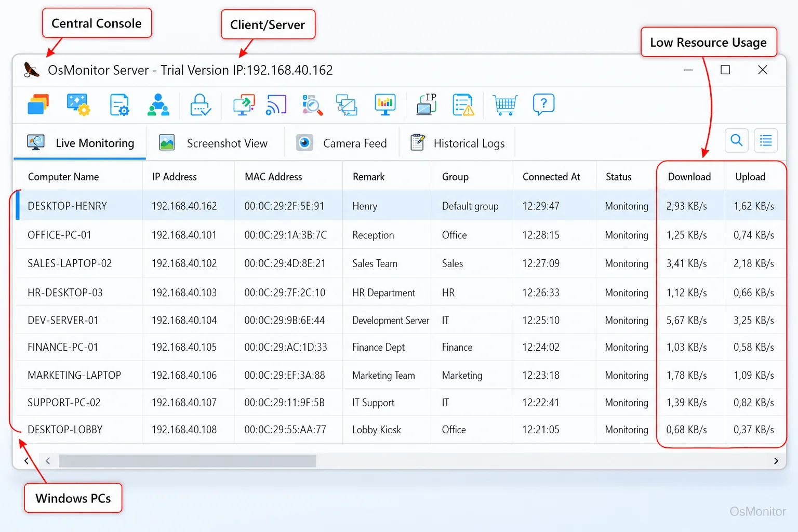The height and width of the screenshot is (532, 798).
Task: Open the Historical Logs tab
Action: [457, 143]
